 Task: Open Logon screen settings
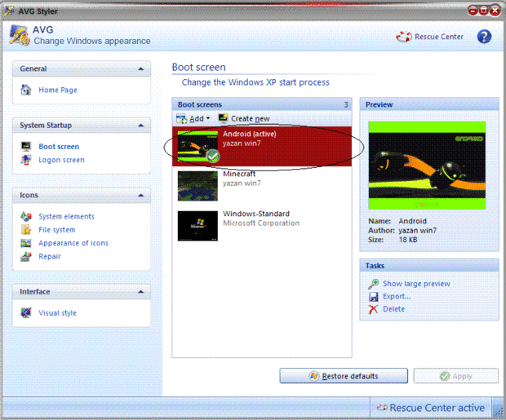pyautogui.click(x=62, y=160)
